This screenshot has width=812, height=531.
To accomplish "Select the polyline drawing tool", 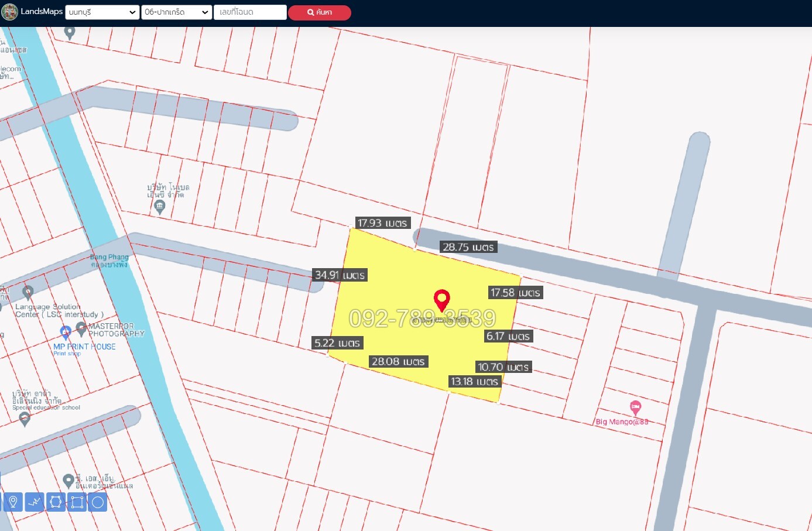I will 35,502.
